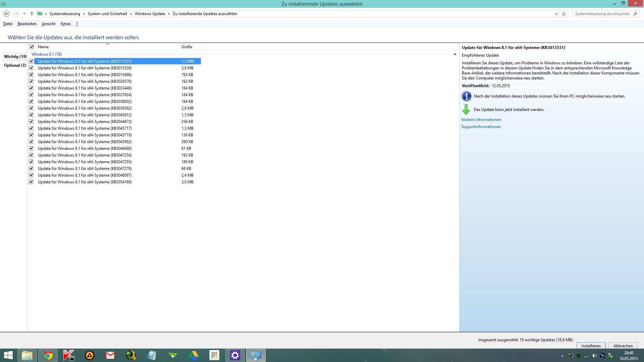Click the back navigation arrow

pos(6,14)
